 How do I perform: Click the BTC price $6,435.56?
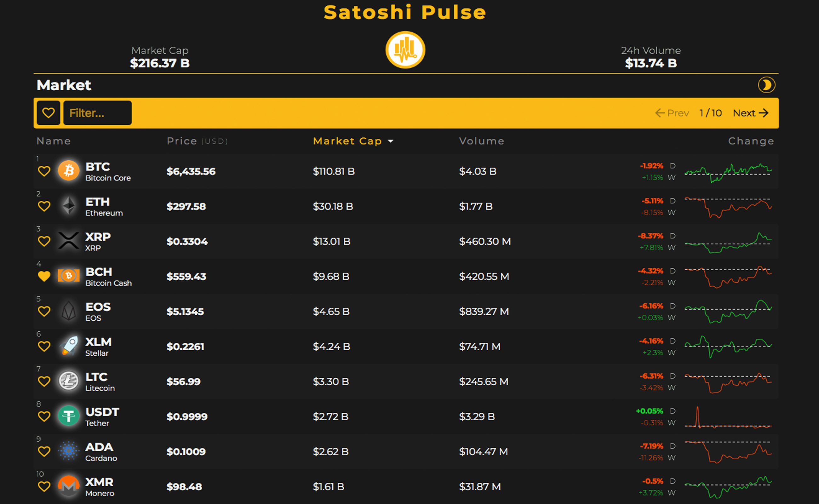191,171
